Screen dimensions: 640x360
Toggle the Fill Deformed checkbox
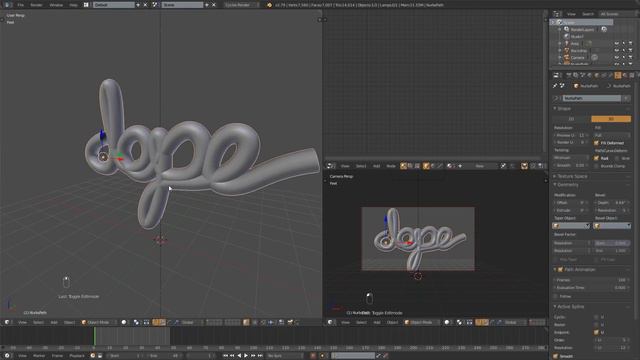coord(596,143)
